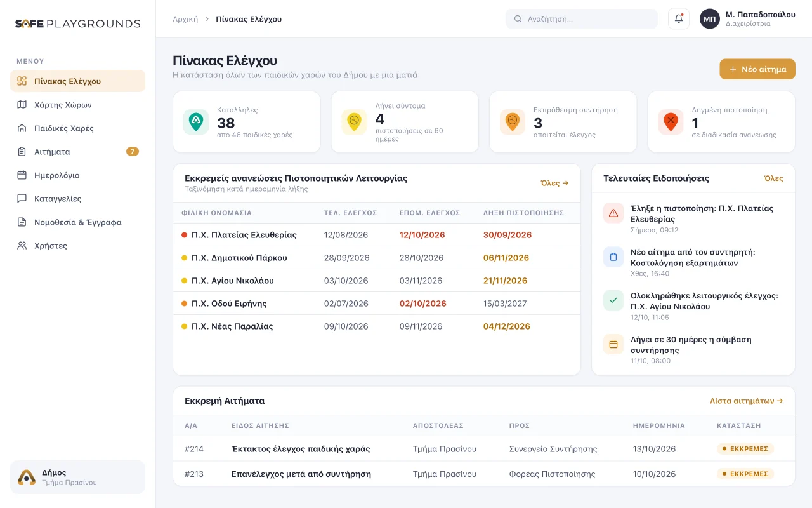Select the Π.Χ. Πλατείας Ελευθερίας row name
The width and height of the screenshot is (812, 508).
(244, 235)
